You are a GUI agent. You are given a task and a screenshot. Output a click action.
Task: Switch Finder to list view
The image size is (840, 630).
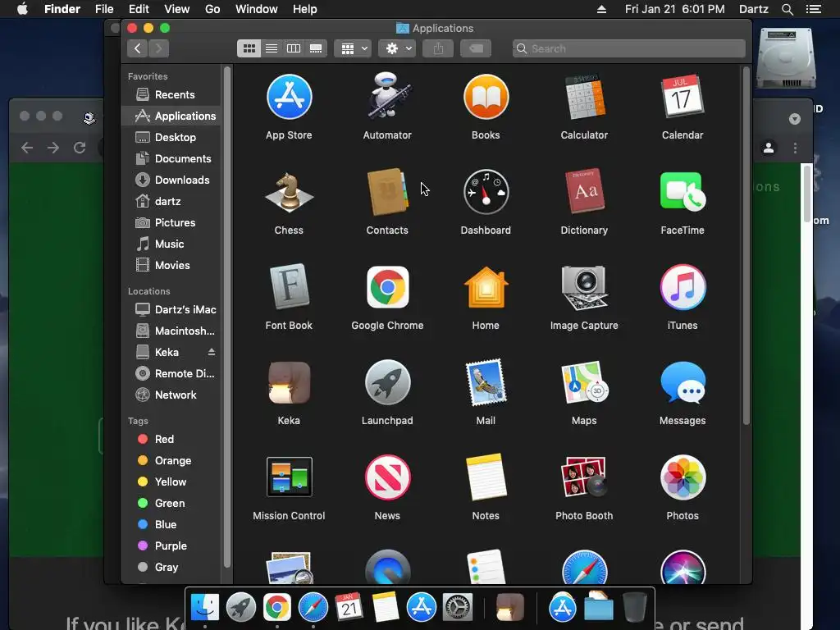(272, 48)
